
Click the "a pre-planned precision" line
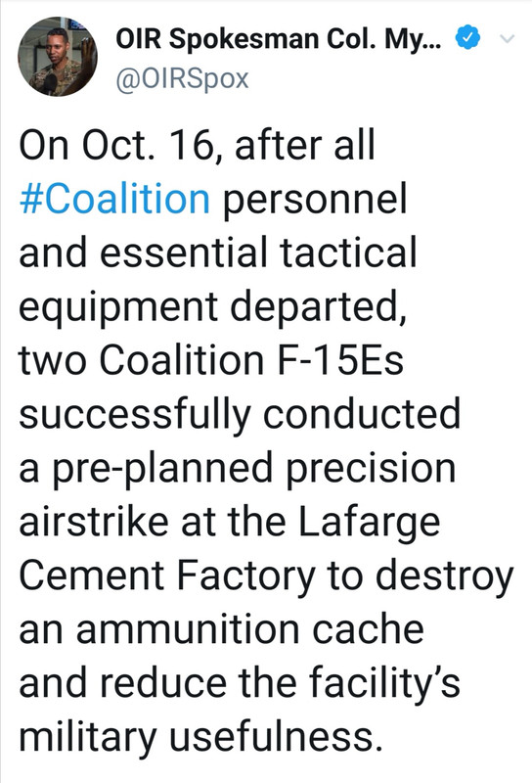238,470
